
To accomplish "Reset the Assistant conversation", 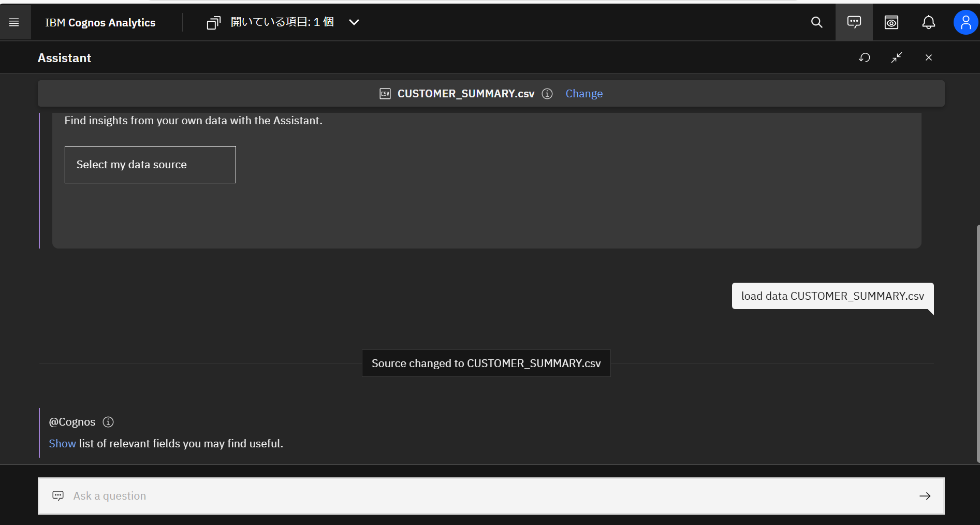I will [865, 57].
